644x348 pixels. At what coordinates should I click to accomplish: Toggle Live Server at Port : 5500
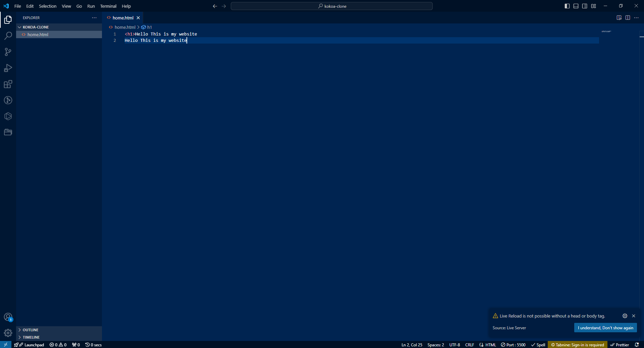click(x=513, y=345)
